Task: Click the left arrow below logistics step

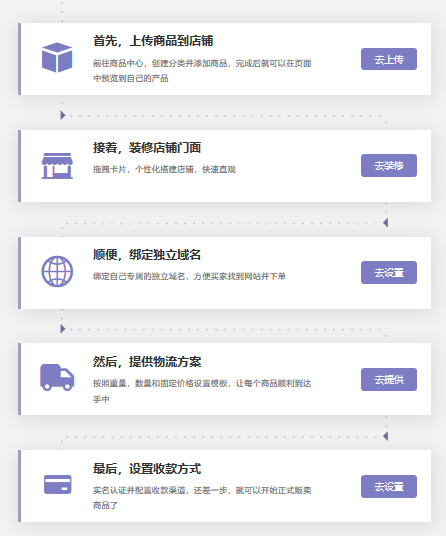Action: [386, 436]
